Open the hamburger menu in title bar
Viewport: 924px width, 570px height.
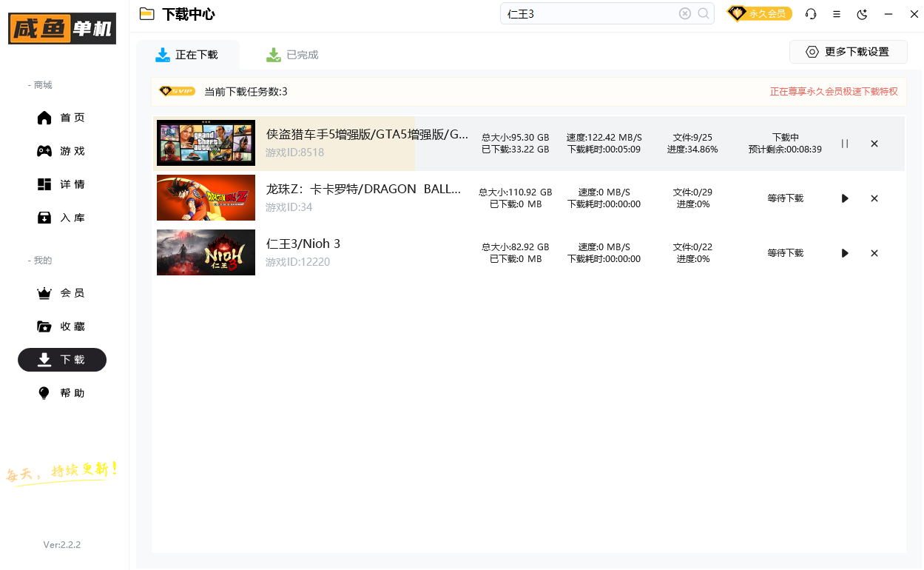click(x=837, y=14)
